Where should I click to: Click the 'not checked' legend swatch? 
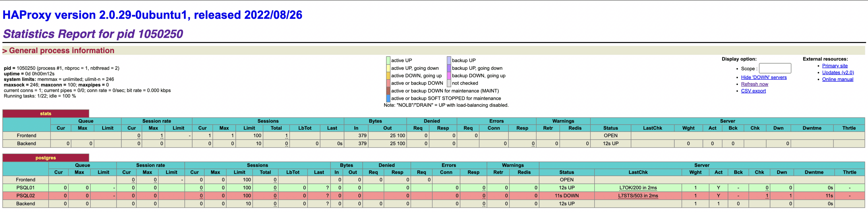click(449, 83)
